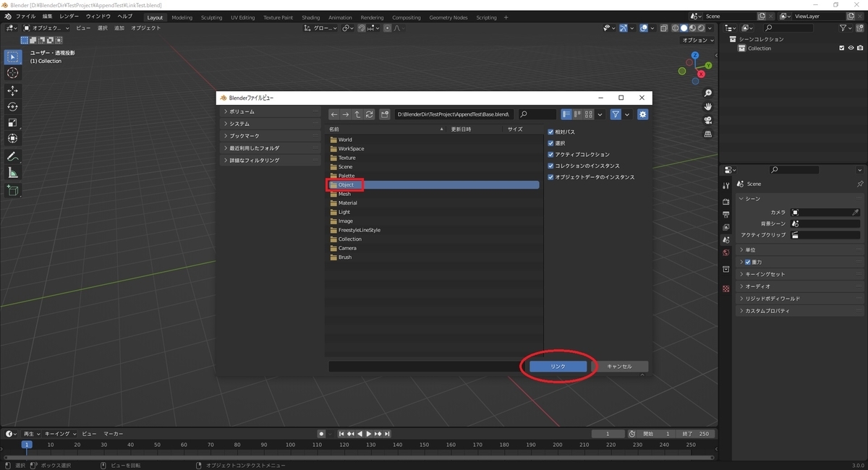Open the file browser options gear
This screenshot has width=868, height=470.
click(642, 114)
